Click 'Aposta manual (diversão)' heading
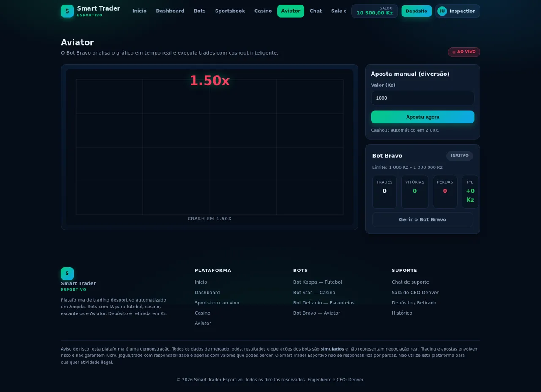Screen dimensions: 541x392 click(x=410, y=74)
